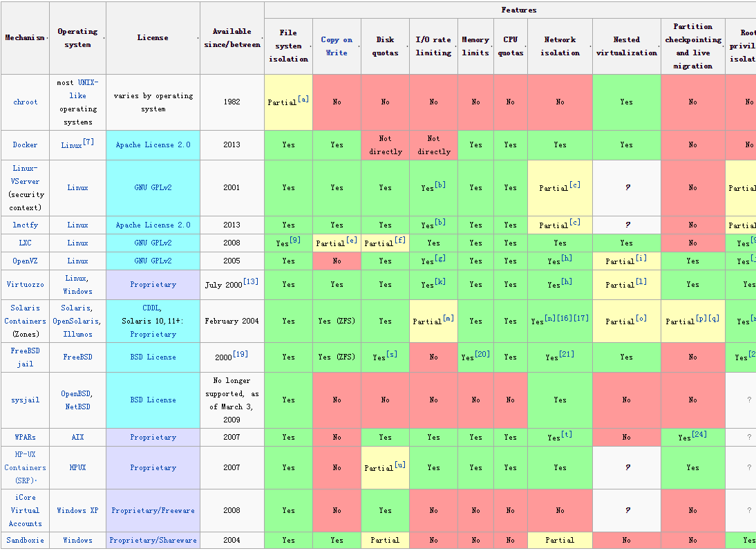Open footnote [s] in FreeBSD jail disk quotas
The width and height of the screenshot is (756, 551).
(x=392, y=354)
